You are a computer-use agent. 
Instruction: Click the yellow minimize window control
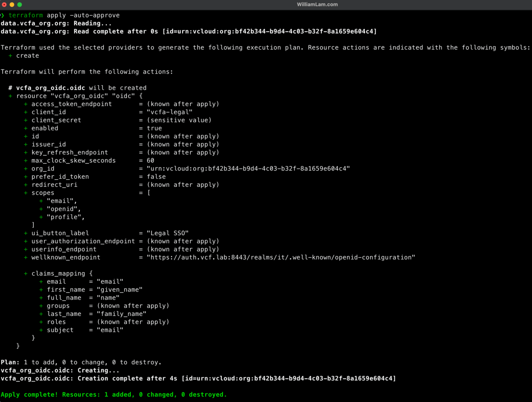12,4
